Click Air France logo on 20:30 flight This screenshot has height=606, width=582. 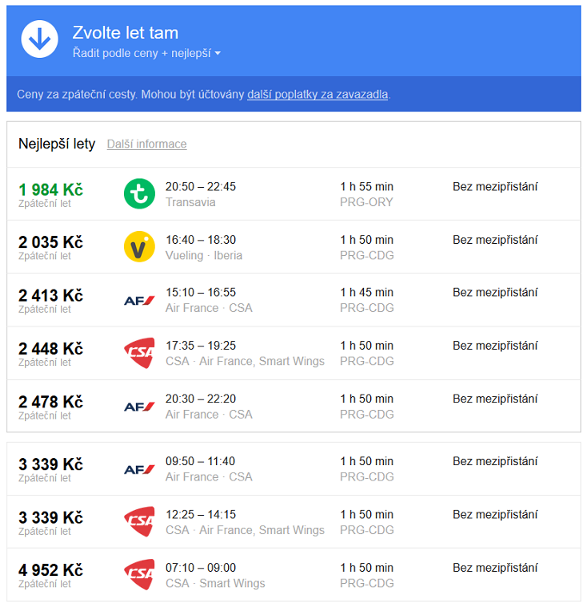pos(139,407)
